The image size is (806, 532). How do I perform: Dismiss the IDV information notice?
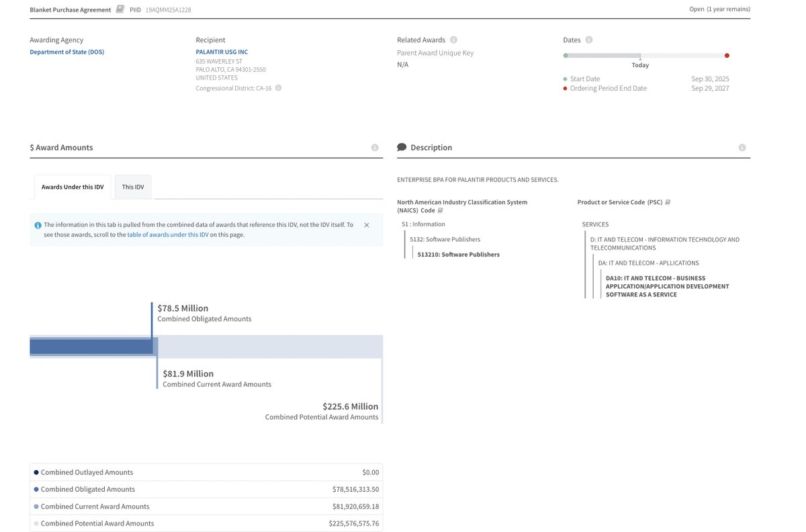coord(366,225)
